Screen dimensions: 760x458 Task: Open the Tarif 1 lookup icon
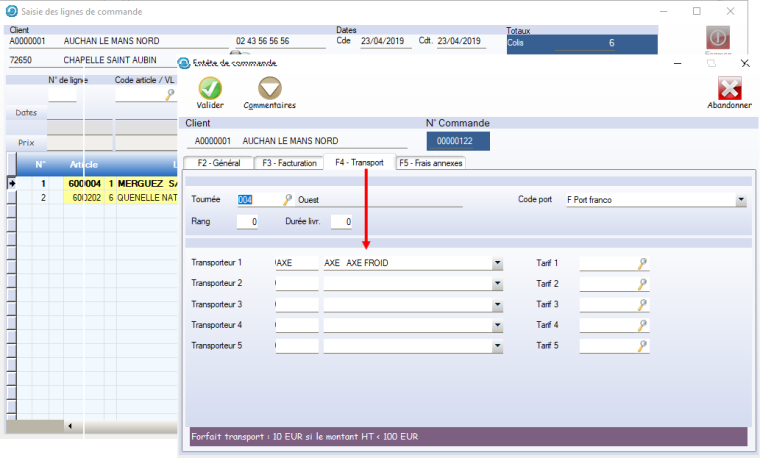pos(643,263)
